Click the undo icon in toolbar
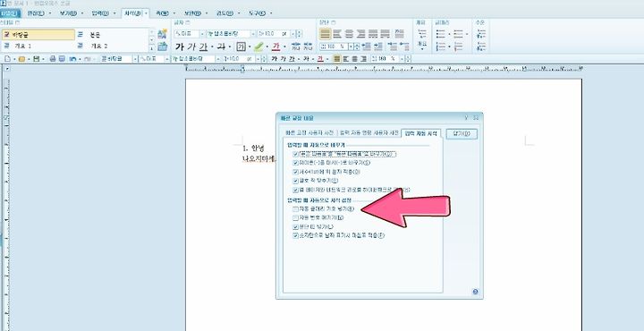 click(72, 59)
